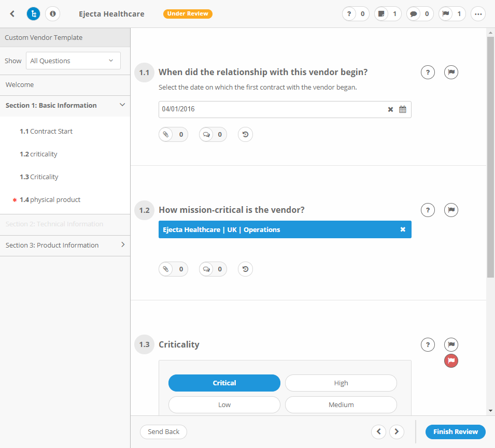Choose Medium as the criticality level
The height and width of the screenshot is (448, 495).
point(341,404)
